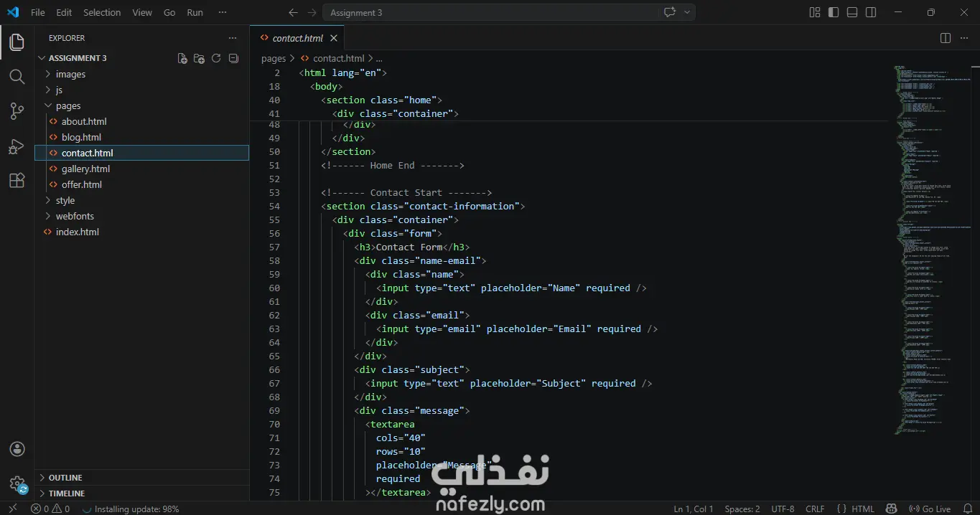Start Go Live server from status bar

[x=930, y=509]
